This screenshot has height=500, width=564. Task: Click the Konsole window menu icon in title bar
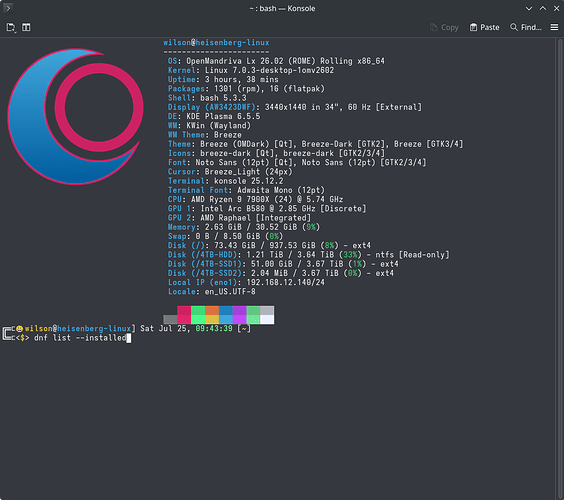click(x=8, y=8)
